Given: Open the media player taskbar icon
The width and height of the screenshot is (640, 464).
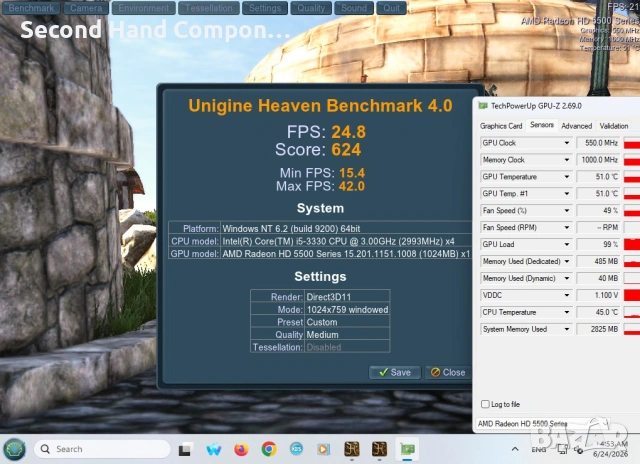Looking at the screenshot, I should point(323,449).
